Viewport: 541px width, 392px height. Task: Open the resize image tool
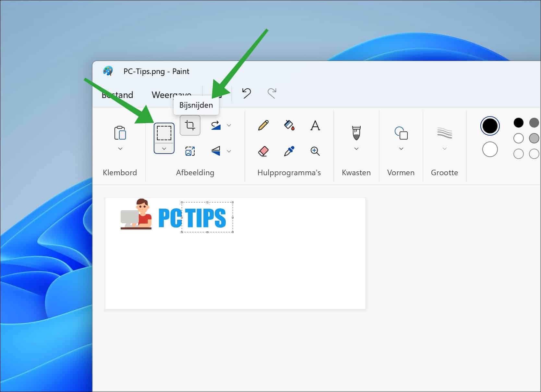click(190, 151)
